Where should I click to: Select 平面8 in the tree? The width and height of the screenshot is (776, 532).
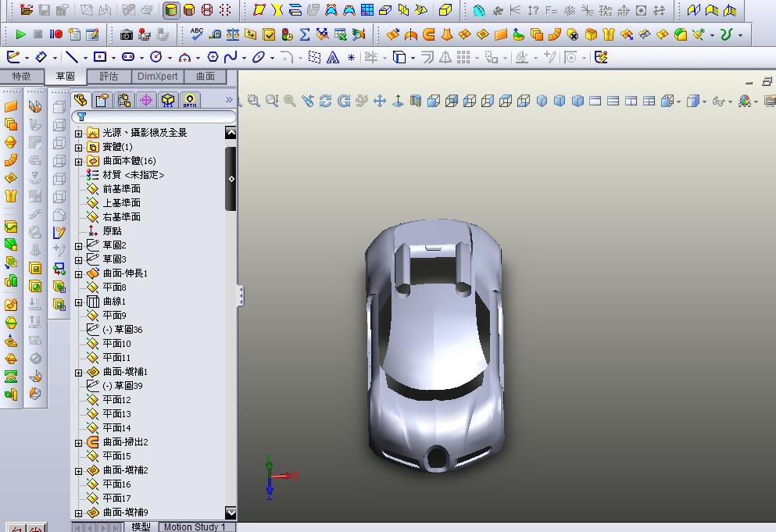[x=114, y=287]
